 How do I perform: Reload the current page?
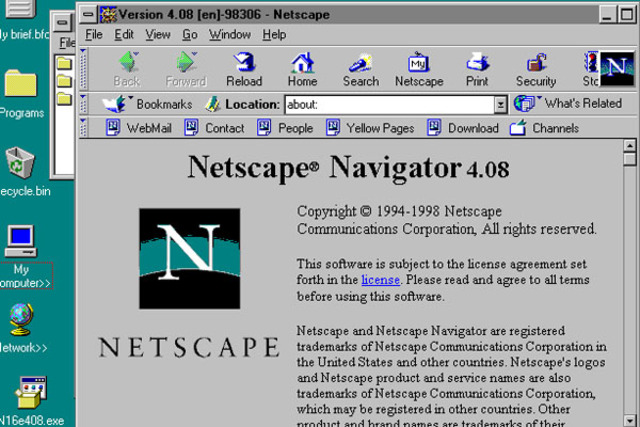[244, 69]
